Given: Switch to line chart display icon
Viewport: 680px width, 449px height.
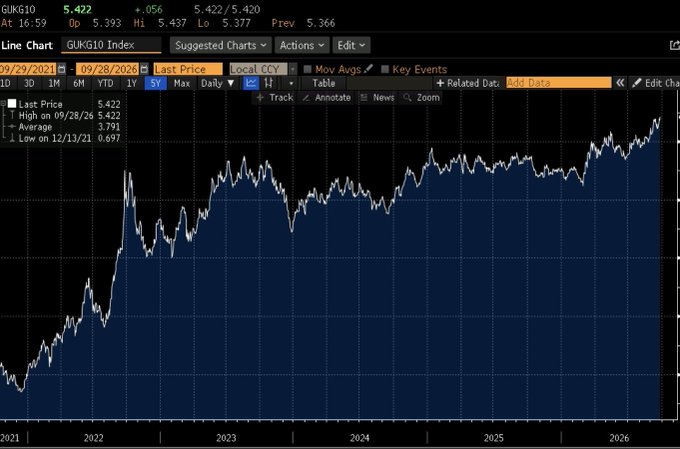Looking at the screenshot, I should [x=251, y=83].
